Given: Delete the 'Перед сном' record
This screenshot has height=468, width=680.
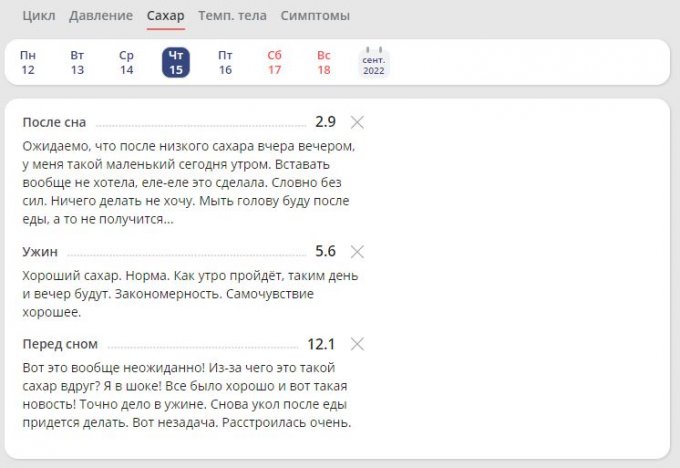Looking at the screenshot, I should [357, 344].
